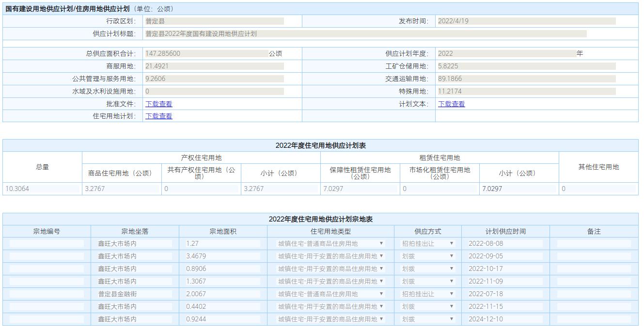Open housing type dropdown for 0.9244 row
644x333 pixels.
point(330,319)
